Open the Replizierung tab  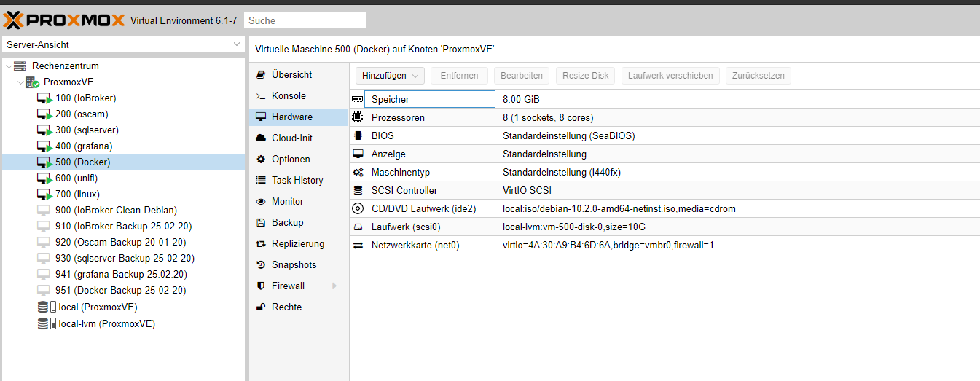coord(299,244)
